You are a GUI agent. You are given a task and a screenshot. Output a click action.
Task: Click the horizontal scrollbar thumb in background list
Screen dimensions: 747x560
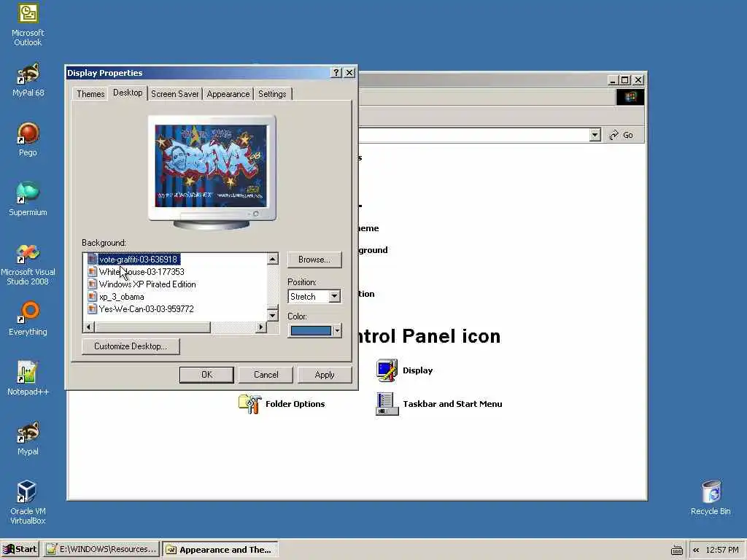(x=152, y=327)
